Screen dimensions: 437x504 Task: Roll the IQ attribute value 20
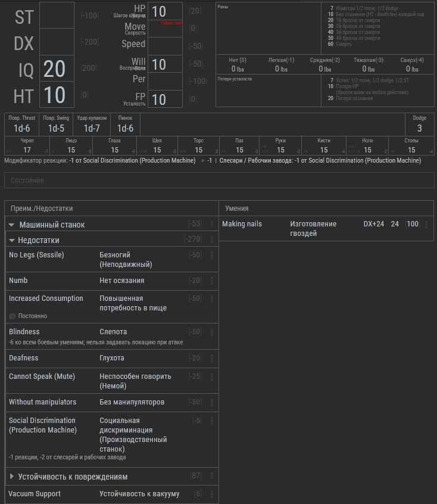point(55,69)
